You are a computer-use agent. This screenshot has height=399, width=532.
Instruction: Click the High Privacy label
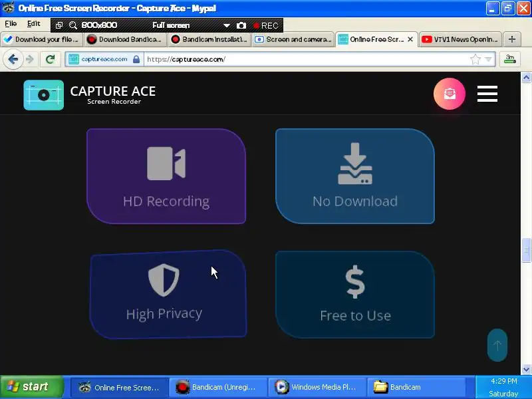click(164, 314)
